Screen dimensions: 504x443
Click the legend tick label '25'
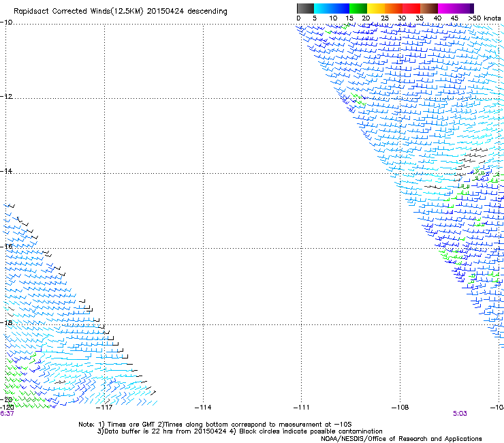point(385,18)
